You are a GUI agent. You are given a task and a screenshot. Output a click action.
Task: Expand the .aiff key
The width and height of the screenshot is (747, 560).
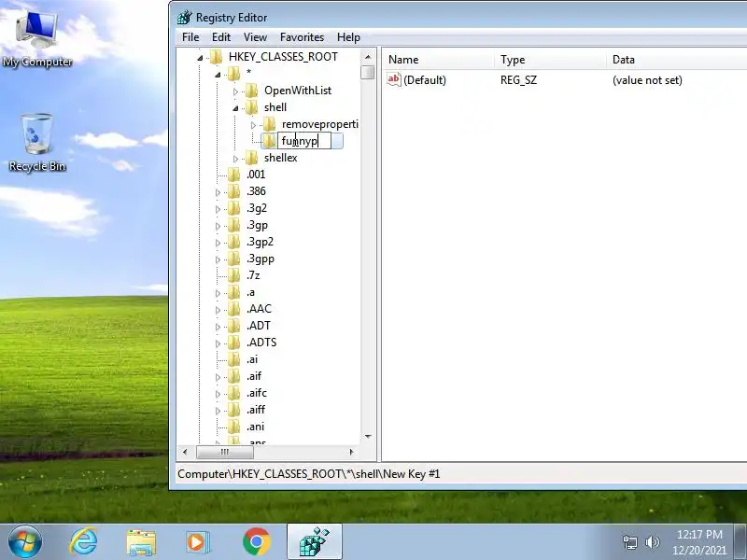218,411
